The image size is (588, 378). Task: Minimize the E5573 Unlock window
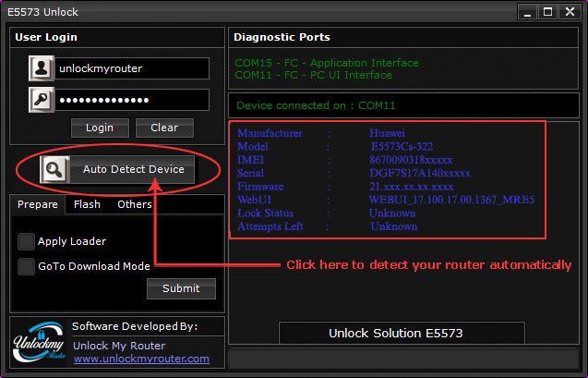(x=528, y=12)
